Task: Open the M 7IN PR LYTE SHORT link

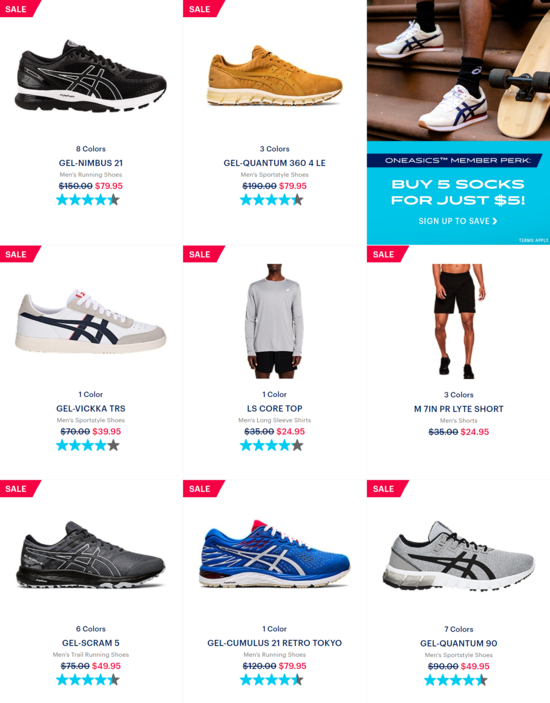Action: (x=458, y=409)
